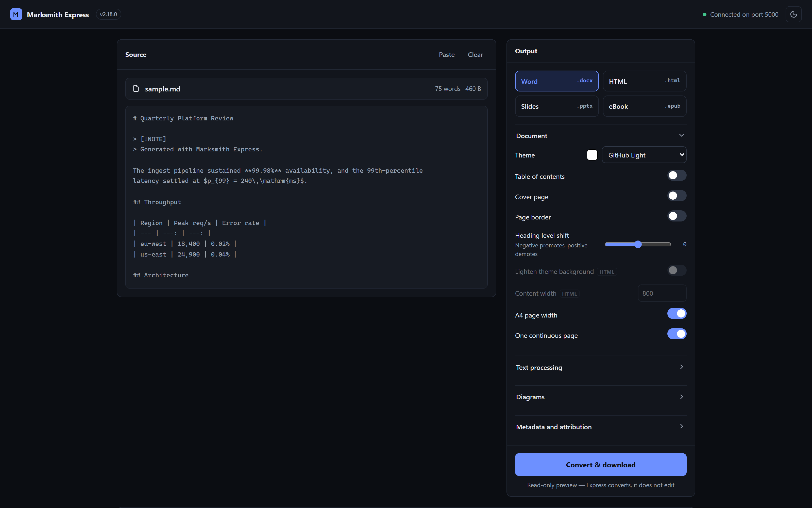Image resolution: width=812 pixels, height=508 pixels.
Task: Click the HTML badge beside Content width
Action: pos(569,294)
